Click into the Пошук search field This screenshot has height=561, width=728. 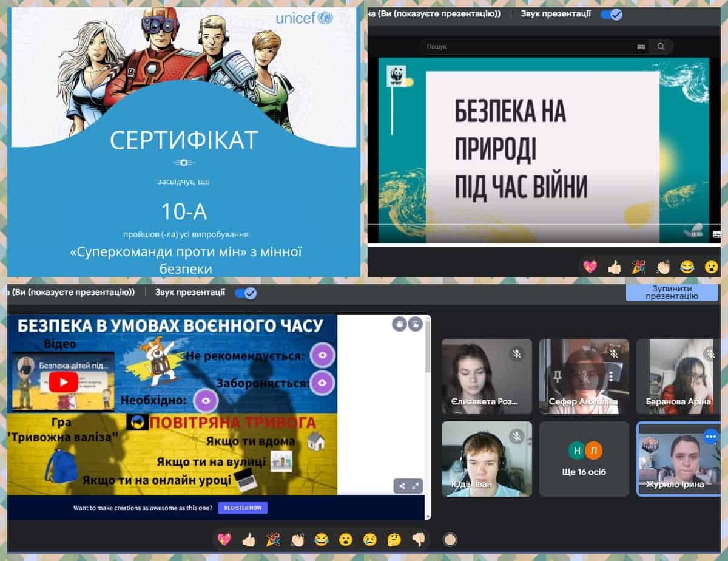click(x=534, y=47)
